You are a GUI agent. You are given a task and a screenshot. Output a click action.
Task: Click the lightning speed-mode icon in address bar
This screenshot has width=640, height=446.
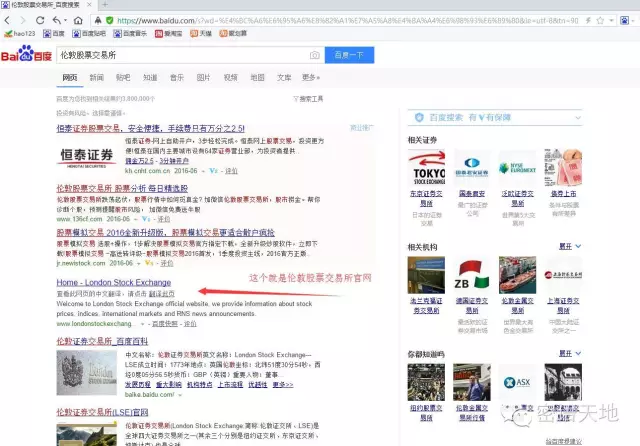[588, 20]
